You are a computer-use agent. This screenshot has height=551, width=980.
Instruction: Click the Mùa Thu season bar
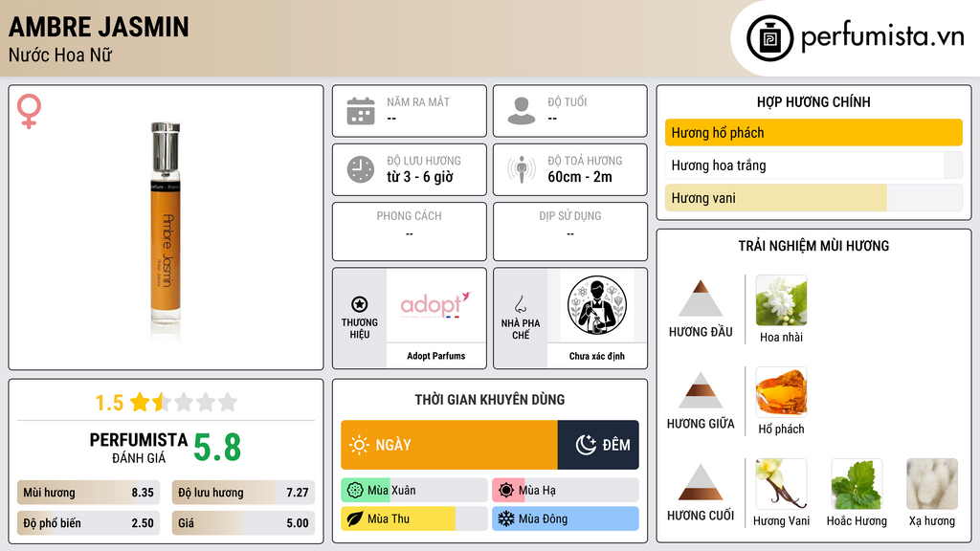[414, 518]
